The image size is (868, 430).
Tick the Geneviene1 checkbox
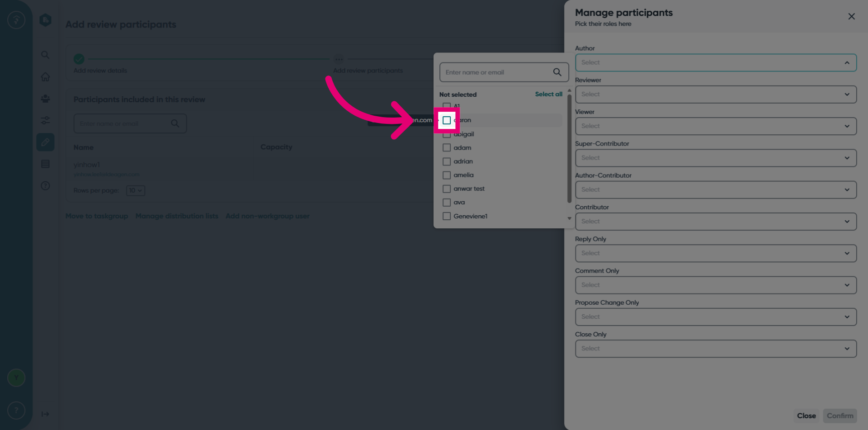(x=447, y=216)
